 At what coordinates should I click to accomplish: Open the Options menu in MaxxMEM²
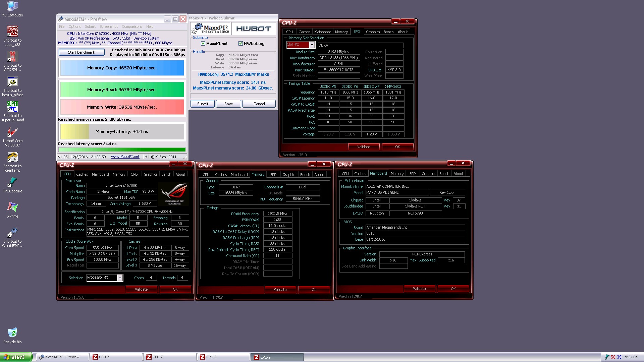point(75,26)
